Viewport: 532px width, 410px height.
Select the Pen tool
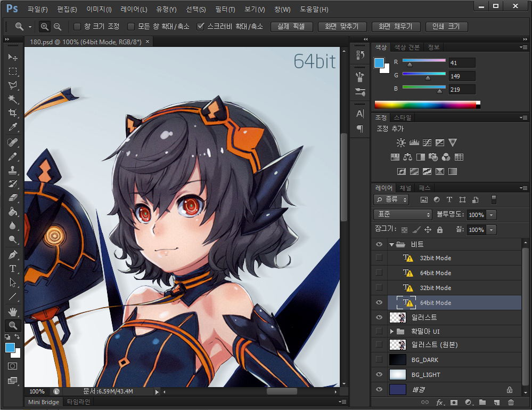(13, 255)
